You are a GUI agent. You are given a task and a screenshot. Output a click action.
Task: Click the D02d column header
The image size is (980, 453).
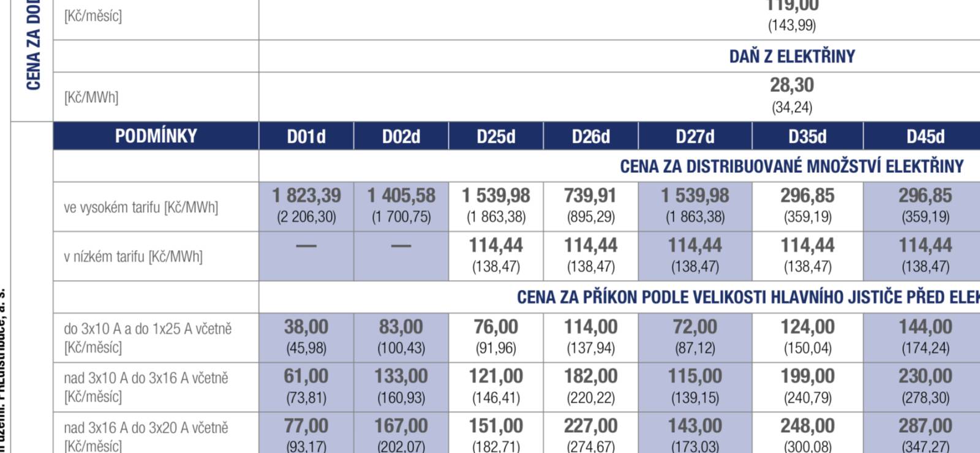click(401, 136)
